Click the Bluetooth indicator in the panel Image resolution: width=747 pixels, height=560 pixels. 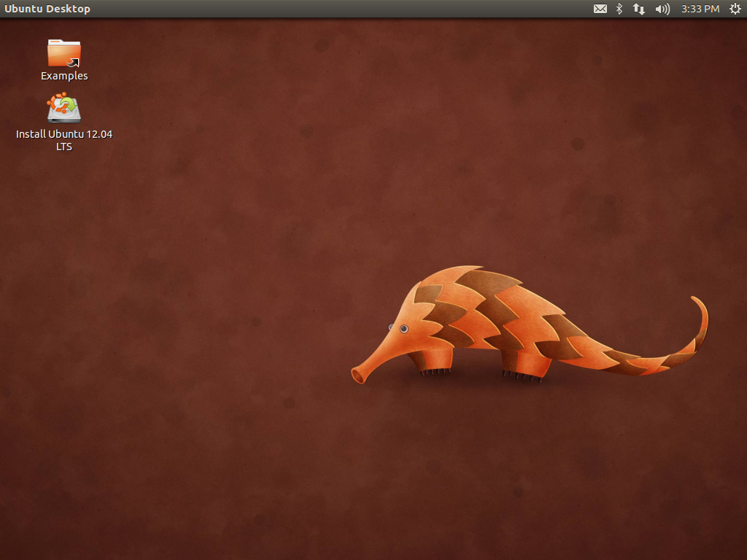[619, 9]
